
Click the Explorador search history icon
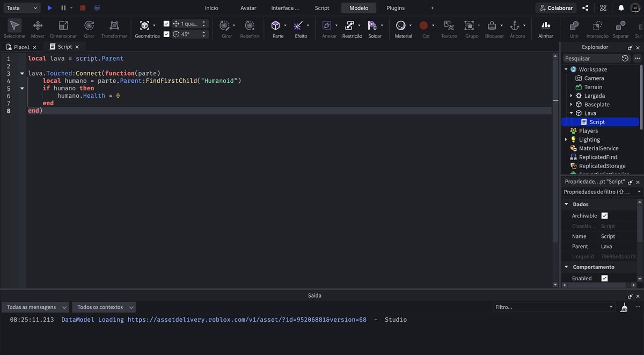(625, 58)
